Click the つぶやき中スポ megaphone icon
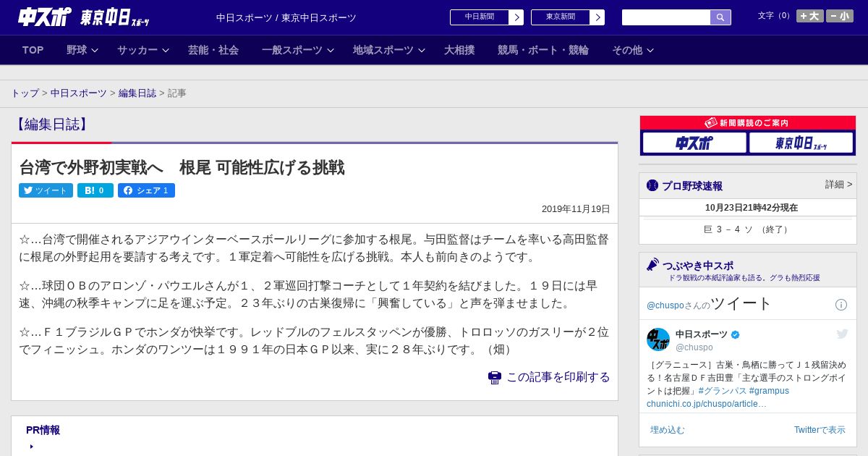 [x=653, y=265]
